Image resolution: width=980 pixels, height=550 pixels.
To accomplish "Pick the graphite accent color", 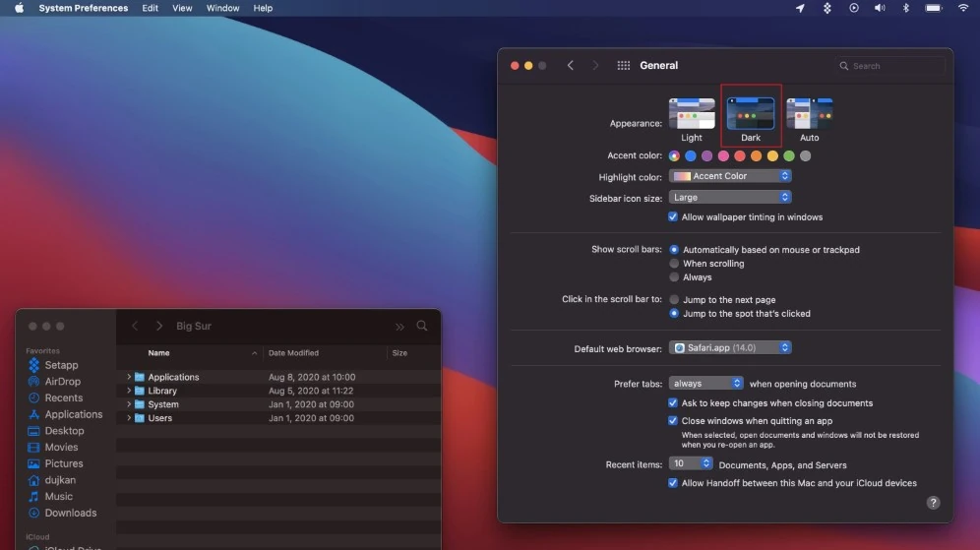I will tap(805, 155).
